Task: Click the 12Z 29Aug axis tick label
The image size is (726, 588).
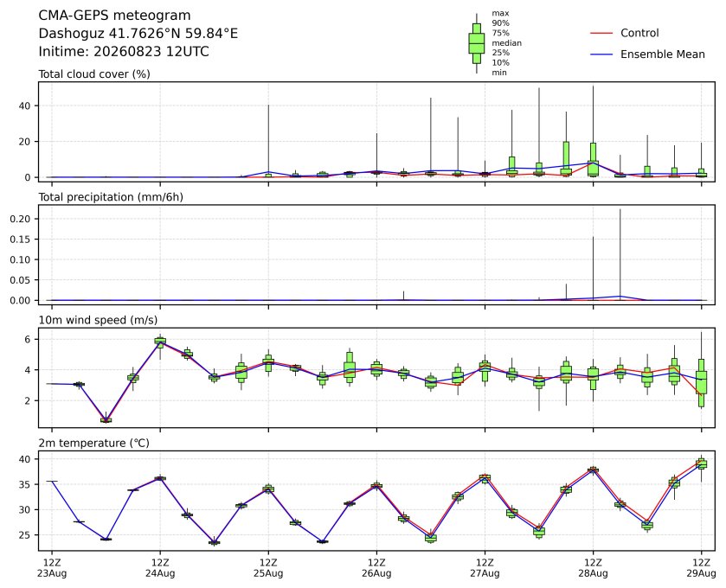Action: click(701, 568)
